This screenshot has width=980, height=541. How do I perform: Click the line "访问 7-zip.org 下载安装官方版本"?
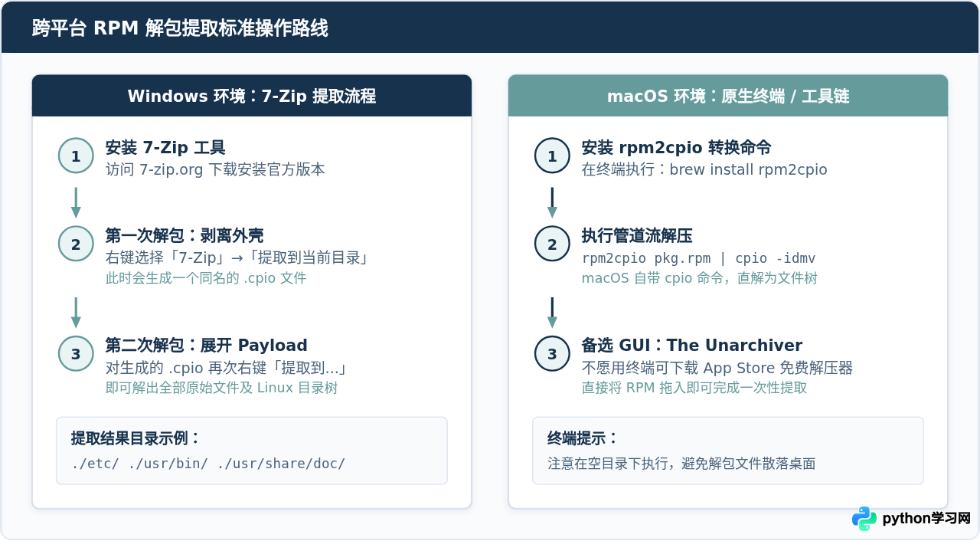click(215, 169)
